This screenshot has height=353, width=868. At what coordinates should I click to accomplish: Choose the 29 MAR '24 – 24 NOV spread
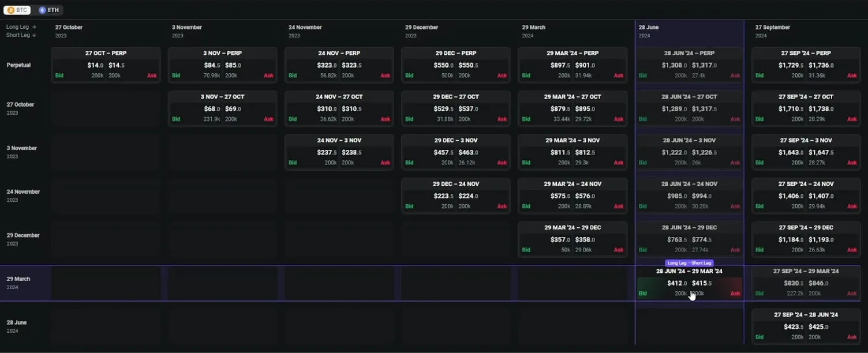(x=573, y=196)
